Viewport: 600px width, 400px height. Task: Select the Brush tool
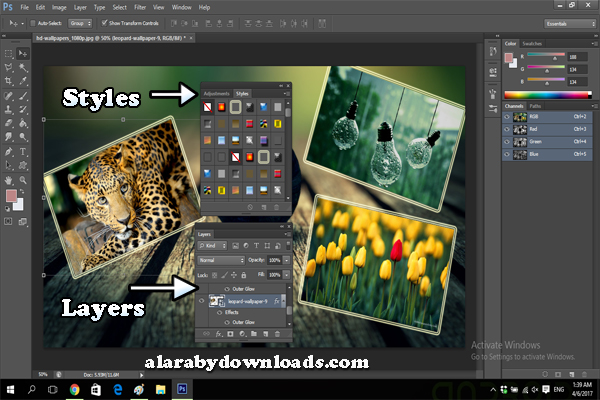[x=23, y=95]
